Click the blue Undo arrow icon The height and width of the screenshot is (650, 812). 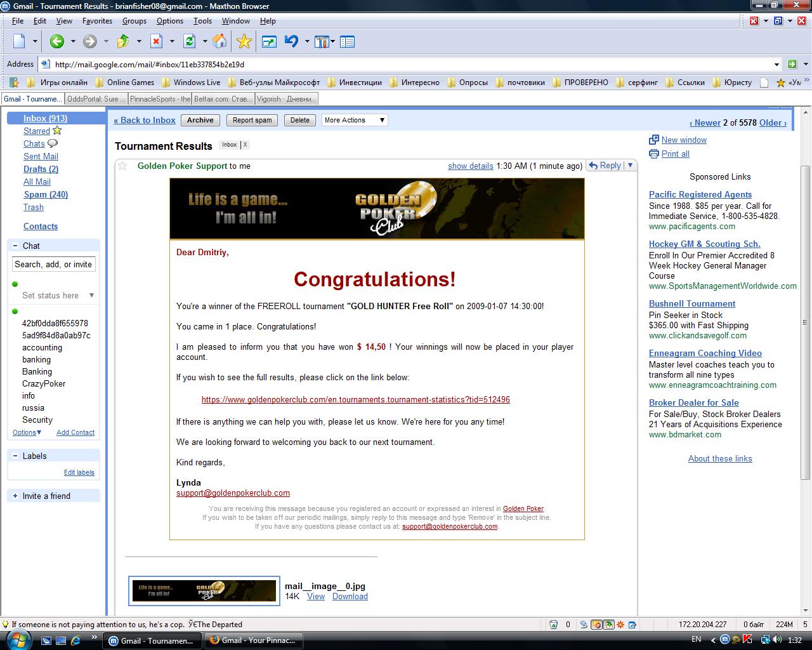[x=291, y=42]
